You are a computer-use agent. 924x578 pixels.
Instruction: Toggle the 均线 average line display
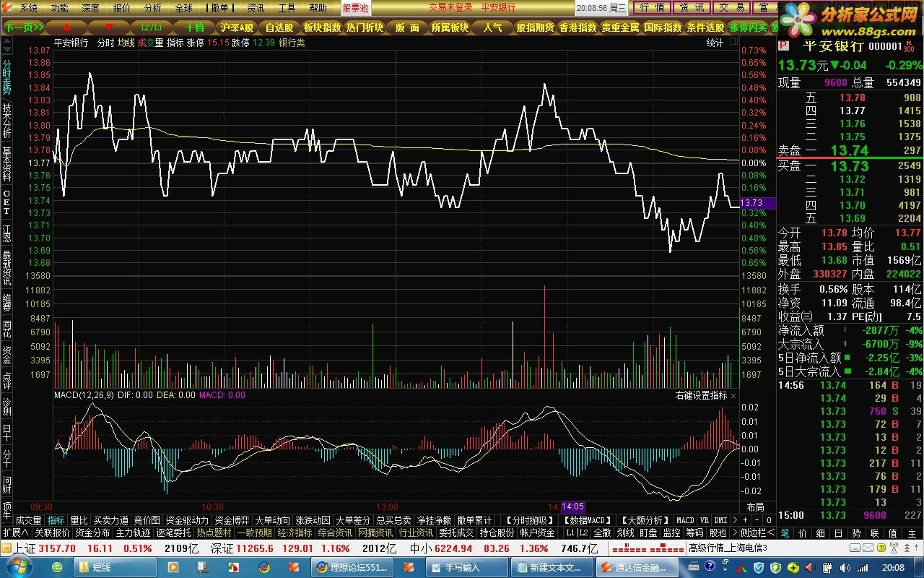point(126,43)
